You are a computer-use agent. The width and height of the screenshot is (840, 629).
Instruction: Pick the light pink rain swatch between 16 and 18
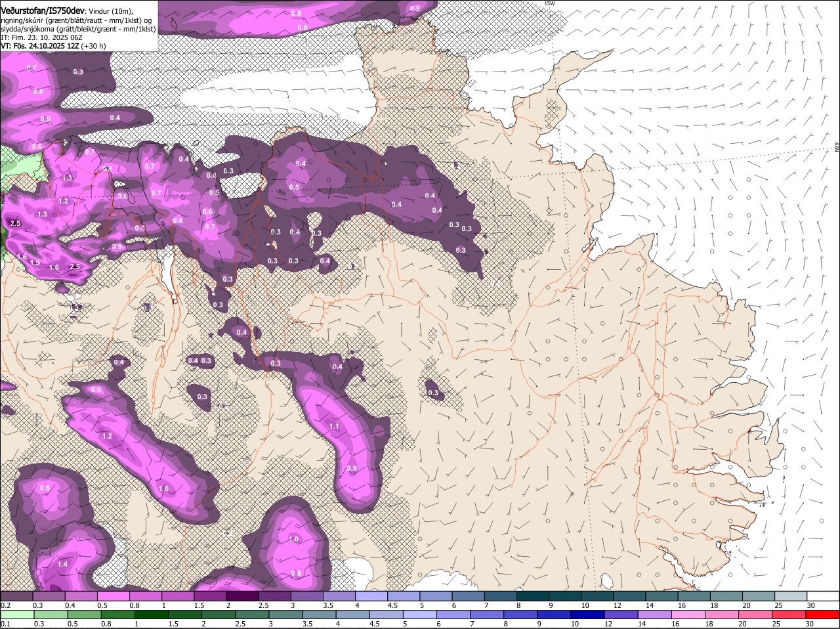tap(690, 615)
